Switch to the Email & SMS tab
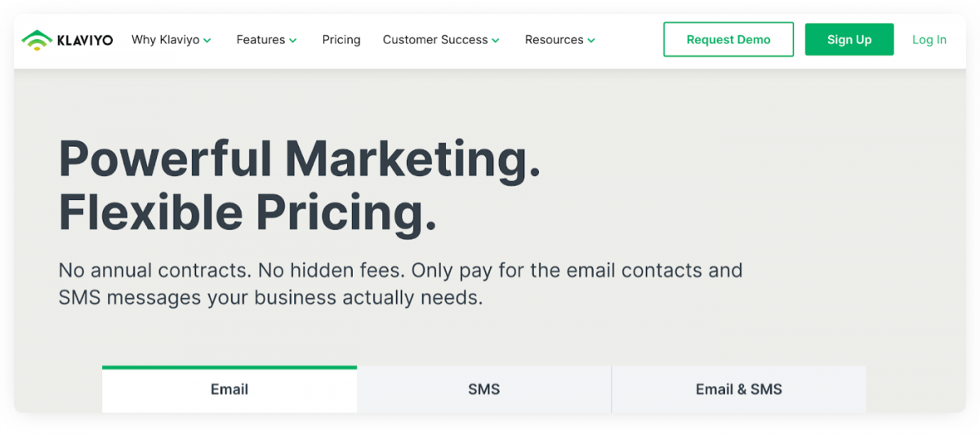 (x=739, y=389)
